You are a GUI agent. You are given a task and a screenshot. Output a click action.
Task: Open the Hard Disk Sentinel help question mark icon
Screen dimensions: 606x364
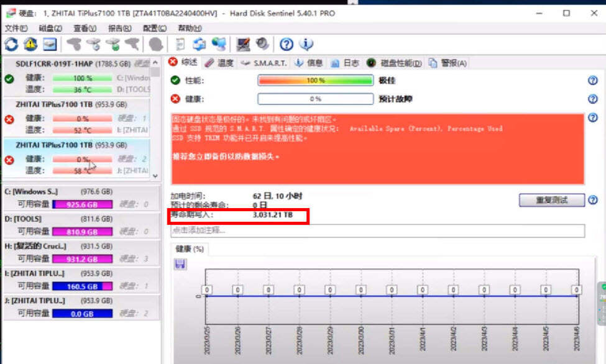285,44
